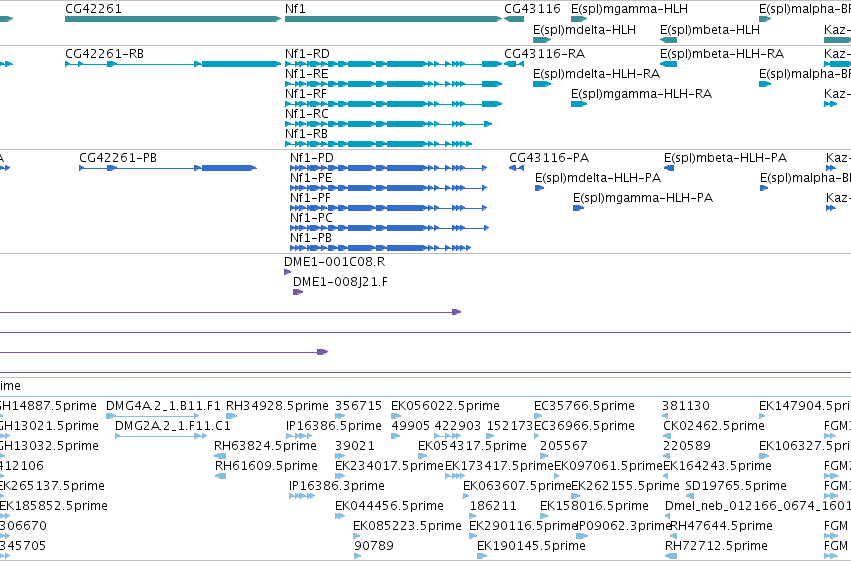Click the E(spl)mgamma-HLH gene label
This screenshot has height=561, width=851.
point(630,9)
